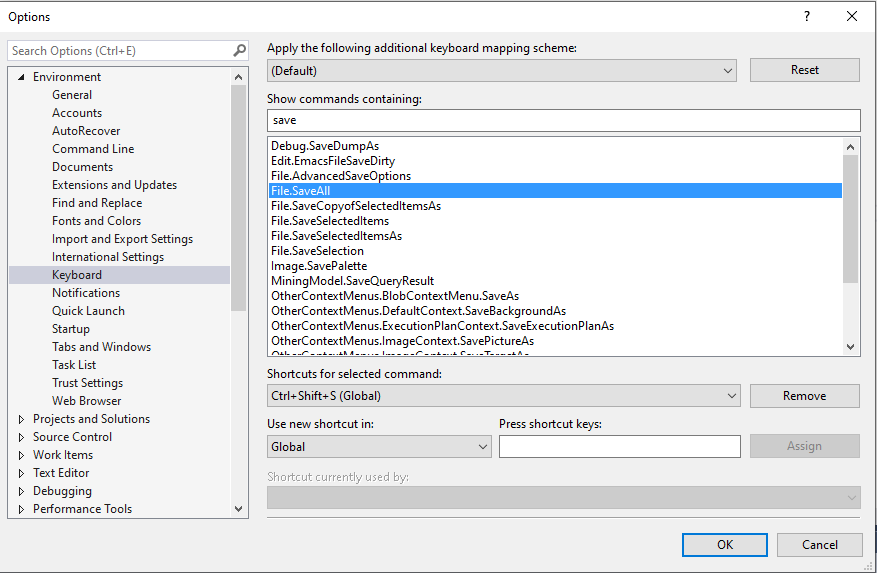The height and width of the screenshot is (573, 877).
Task: Select the File.SaveAll command
Action: coord(555,191)
